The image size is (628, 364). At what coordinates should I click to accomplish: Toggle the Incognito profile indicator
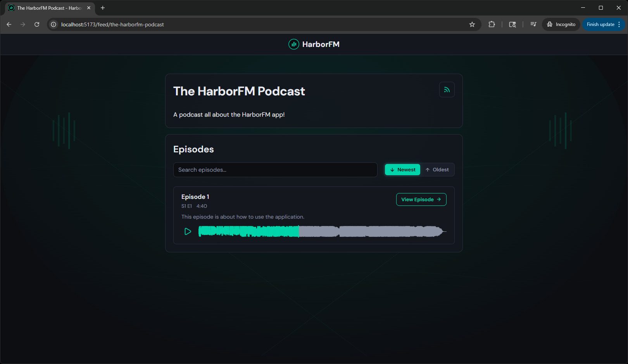pos(561,24)
